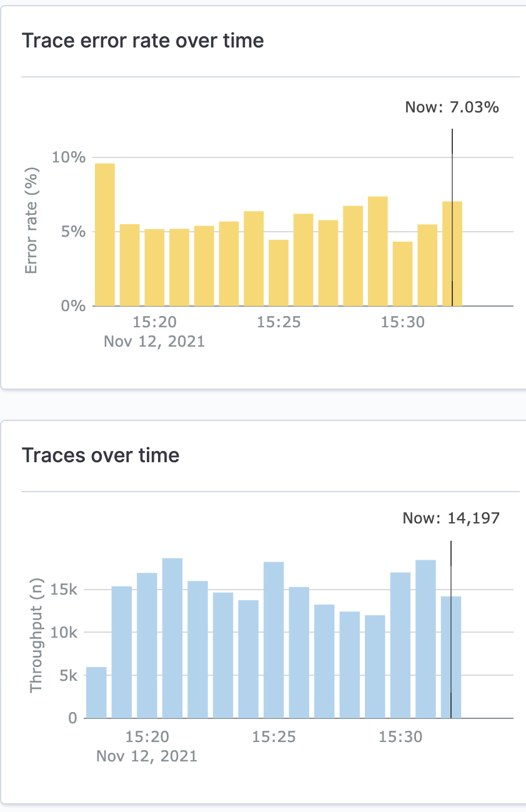Click the 5% label on error rate axis
526x812 pixels.
coord(72,232)
